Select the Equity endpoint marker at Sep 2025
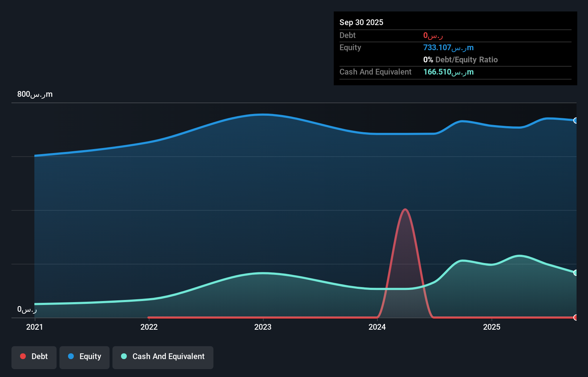 coord(576,120)
